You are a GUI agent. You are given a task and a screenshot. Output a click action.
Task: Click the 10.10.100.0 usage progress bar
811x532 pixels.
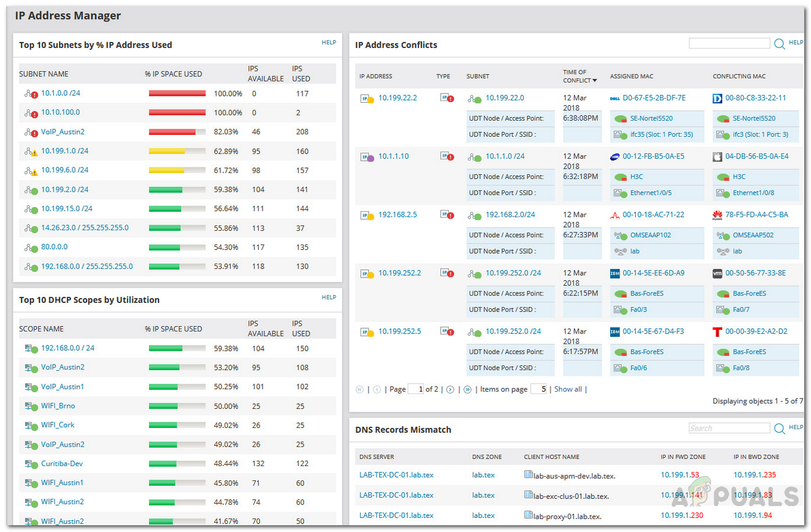(x=177, y=113)
